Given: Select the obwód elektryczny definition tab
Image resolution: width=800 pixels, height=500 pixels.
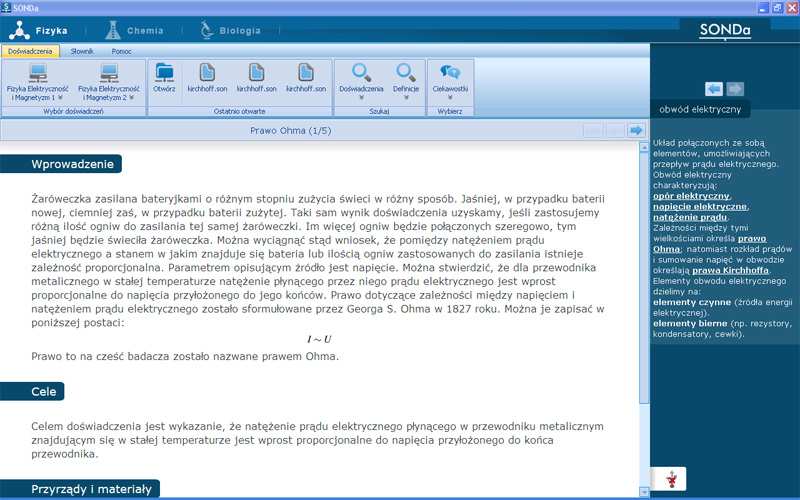Looking at the screenshot, I should click(x=700, y=109).
